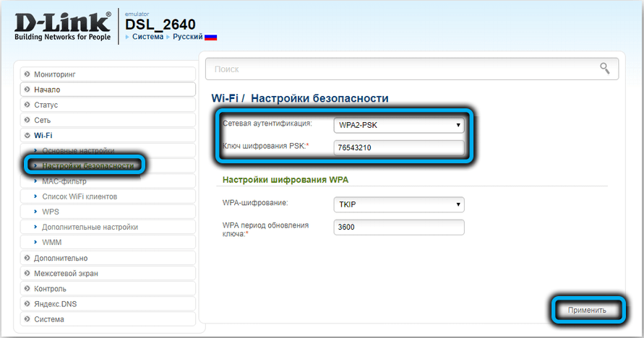The image size is (644, 338).
Task: Collapse the Wi-Fi sidebar section
Action: coord(43,135)
